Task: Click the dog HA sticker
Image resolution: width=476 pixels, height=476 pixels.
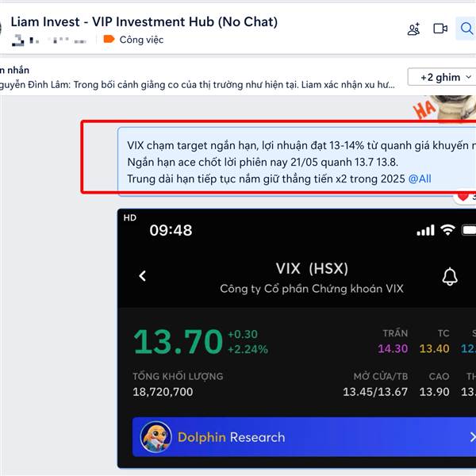Action: coord(444,108)
